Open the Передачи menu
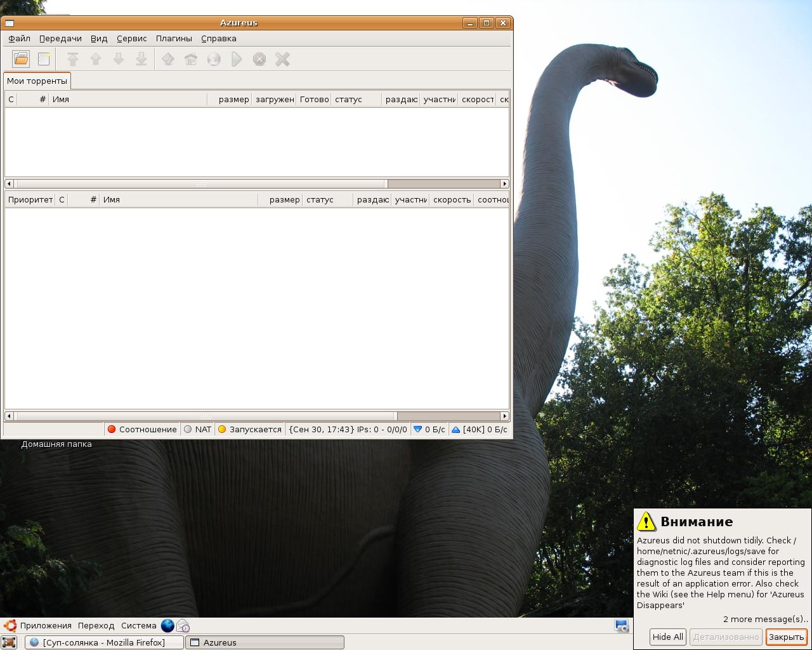The height and width of the screenshot is (650, 812). tap(60, 38)
